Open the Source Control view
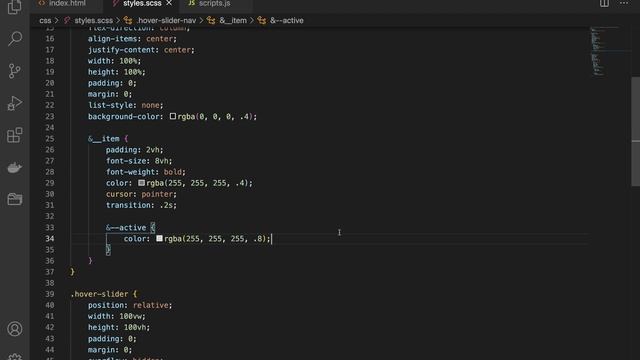 (15, 71)
